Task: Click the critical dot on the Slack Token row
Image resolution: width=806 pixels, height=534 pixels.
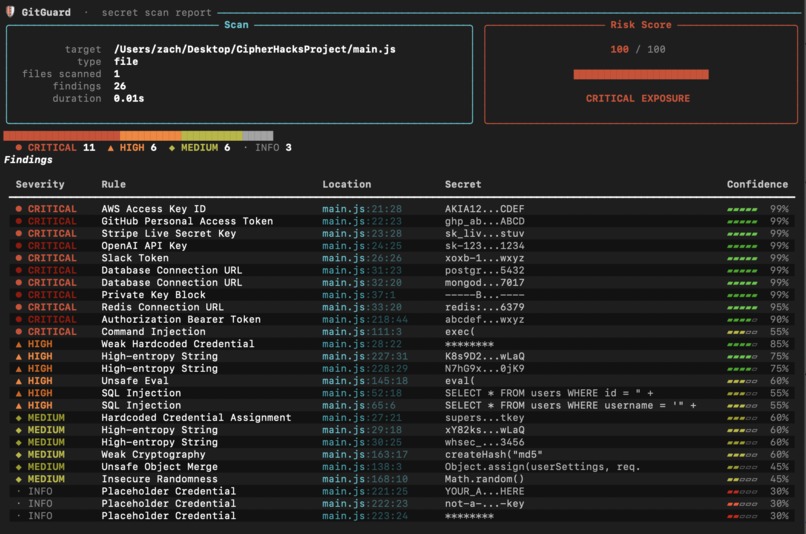Action: click(19, 258)
